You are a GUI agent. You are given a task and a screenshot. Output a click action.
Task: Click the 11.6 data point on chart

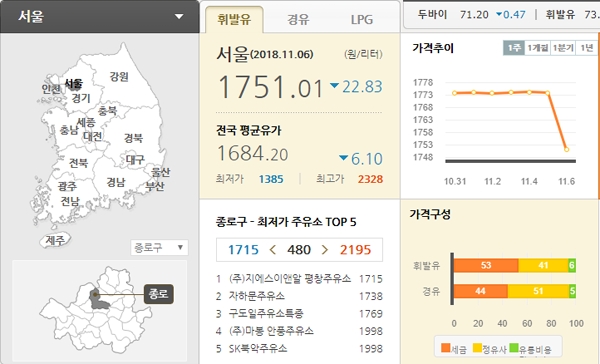(x=566, y=149)
